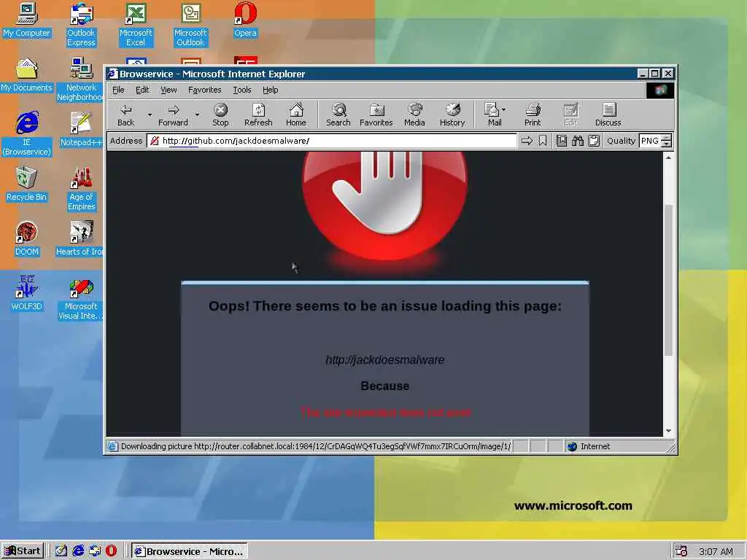Image resolution: width=747 pixels, height=560 pixels.
Task: Select the DOOM desktop icon
Action: [x=27, y=239]
